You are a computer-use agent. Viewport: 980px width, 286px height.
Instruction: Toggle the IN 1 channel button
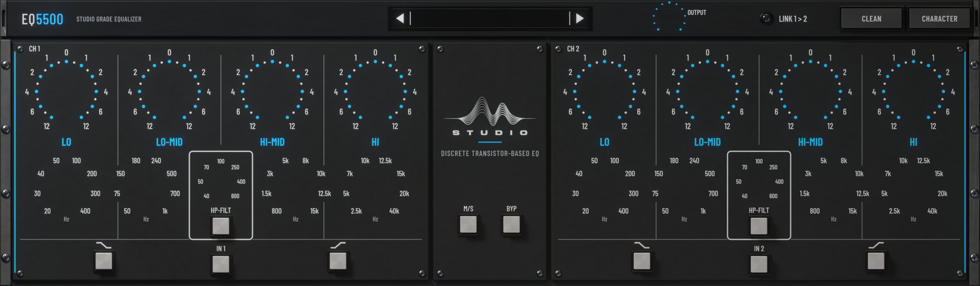tap(220, 264)
